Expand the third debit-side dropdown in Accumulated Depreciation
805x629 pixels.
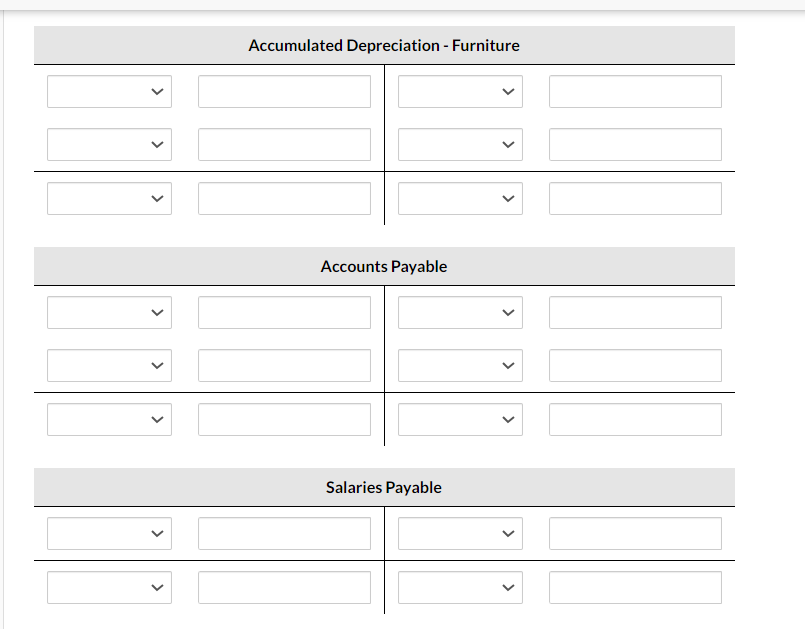pyautogui.click(x=109, y=198)
